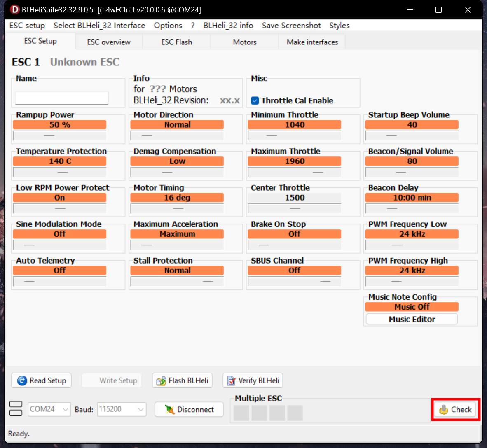Open Select BLHeli_32 Interface menu

[x=99, y=26]
